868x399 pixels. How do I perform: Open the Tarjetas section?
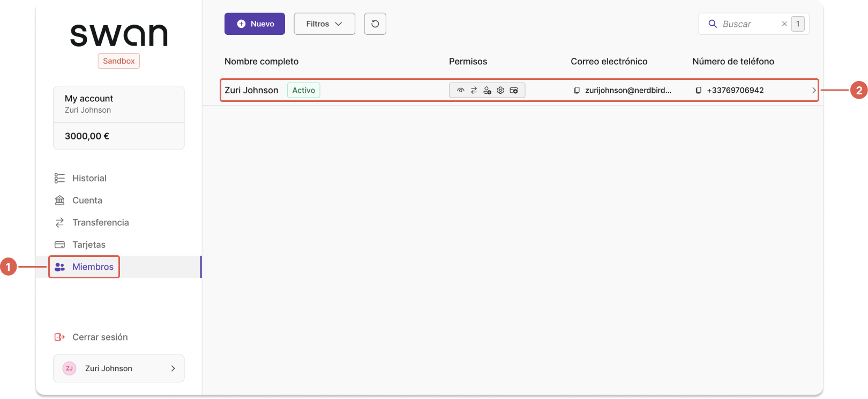click(118, 245)
